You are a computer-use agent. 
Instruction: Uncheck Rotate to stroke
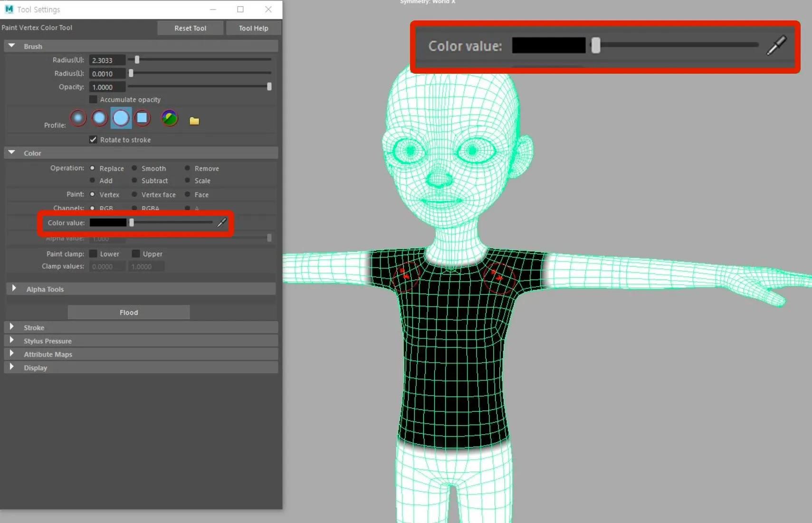tap(93, 140)
